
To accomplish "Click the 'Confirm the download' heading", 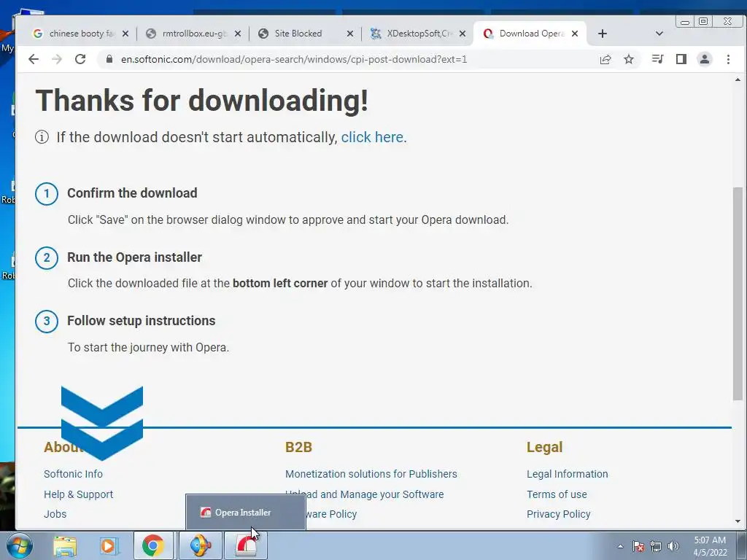I will 132,192.
